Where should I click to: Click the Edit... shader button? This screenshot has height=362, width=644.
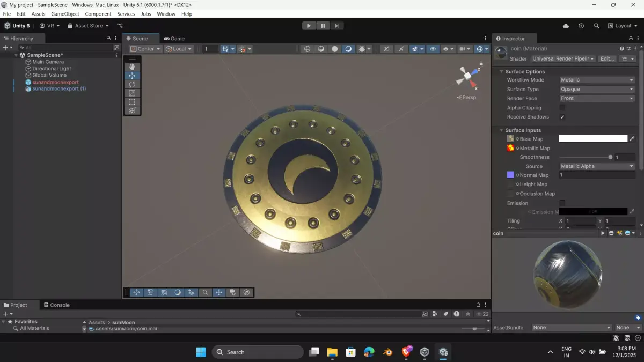607,59
